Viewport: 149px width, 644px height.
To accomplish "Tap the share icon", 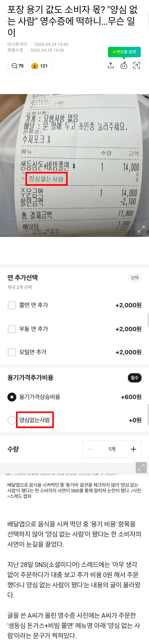I will pyautogui.click(x=111, y=65).
